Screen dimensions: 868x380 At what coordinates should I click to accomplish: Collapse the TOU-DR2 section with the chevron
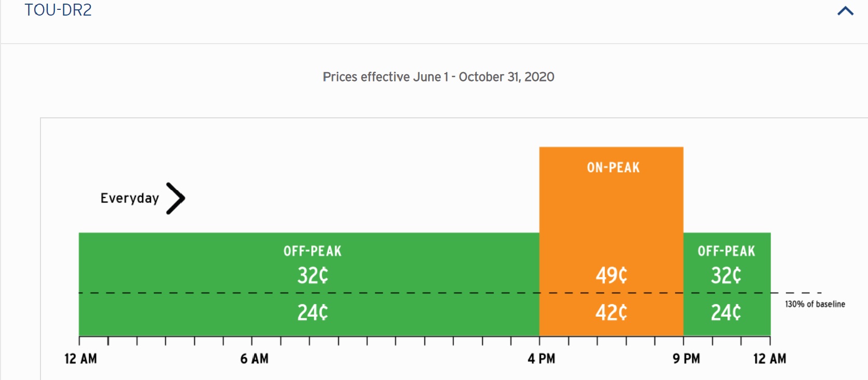pos(845,11)
